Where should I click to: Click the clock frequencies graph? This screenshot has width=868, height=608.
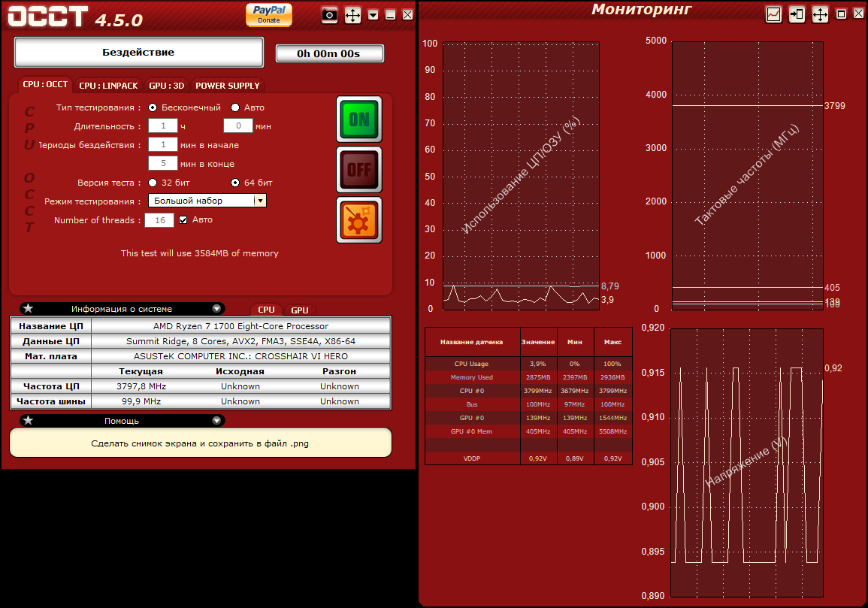(x=747, y=176)
